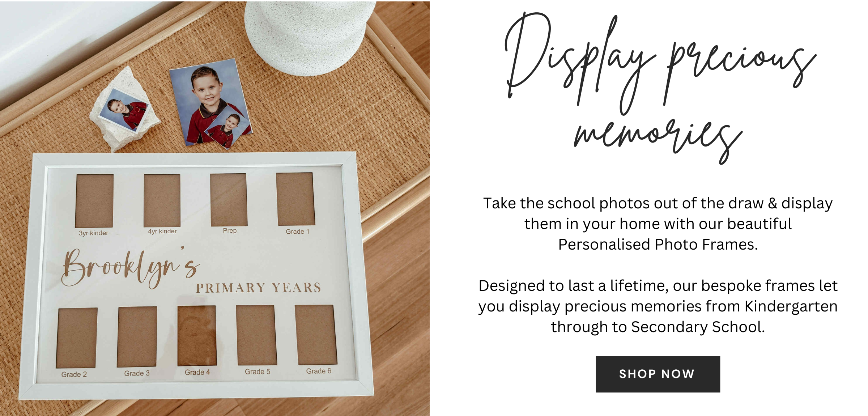Click the 'Take the school photos' paragraph

pos(658,224)
